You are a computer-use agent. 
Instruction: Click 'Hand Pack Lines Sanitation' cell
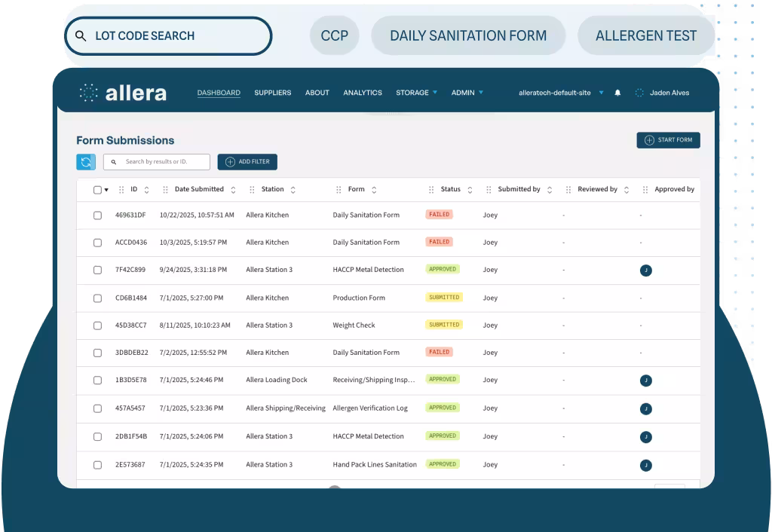[x=374, y=465]
